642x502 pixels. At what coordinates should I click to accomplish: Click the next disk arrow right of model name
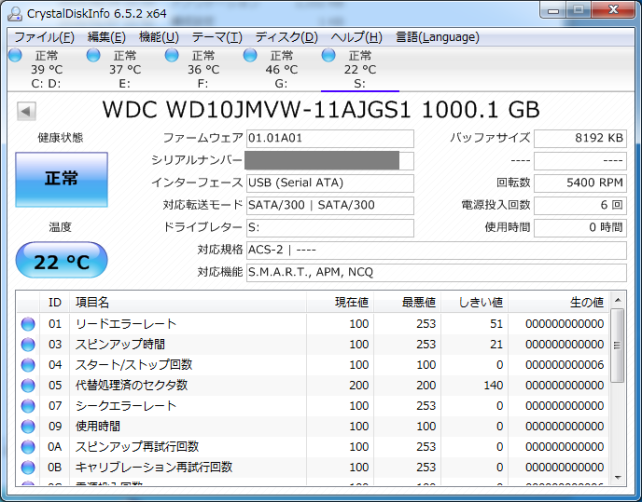coord(615,108)
